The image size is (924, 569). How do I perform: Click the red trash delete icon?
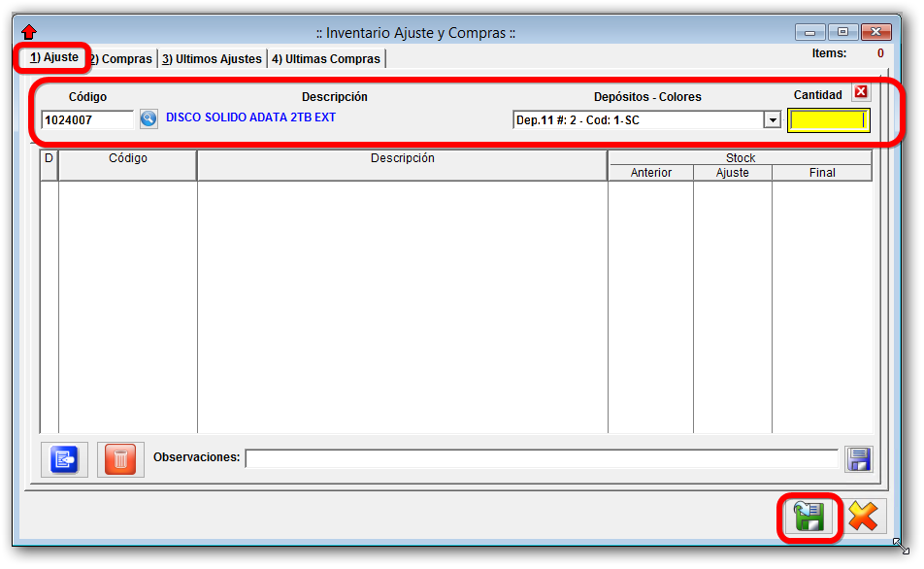[120, 459]
